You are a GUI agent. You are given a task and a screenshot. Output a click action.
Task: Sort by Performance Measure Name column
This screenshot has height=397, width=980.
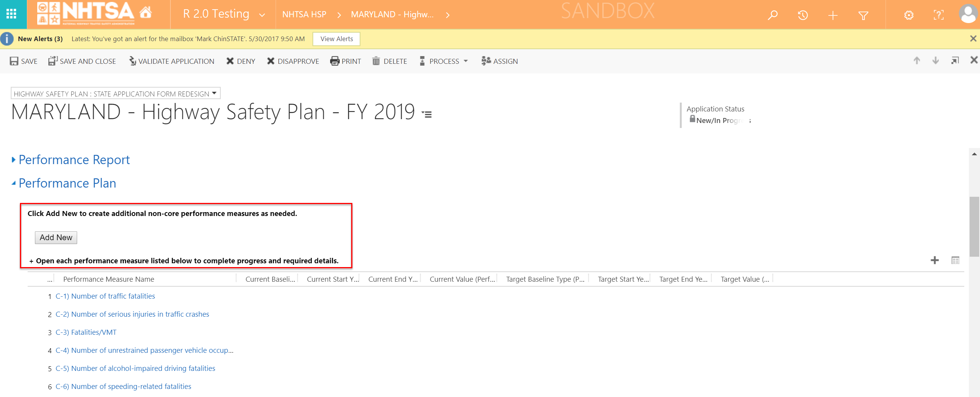tap(109, 279)
